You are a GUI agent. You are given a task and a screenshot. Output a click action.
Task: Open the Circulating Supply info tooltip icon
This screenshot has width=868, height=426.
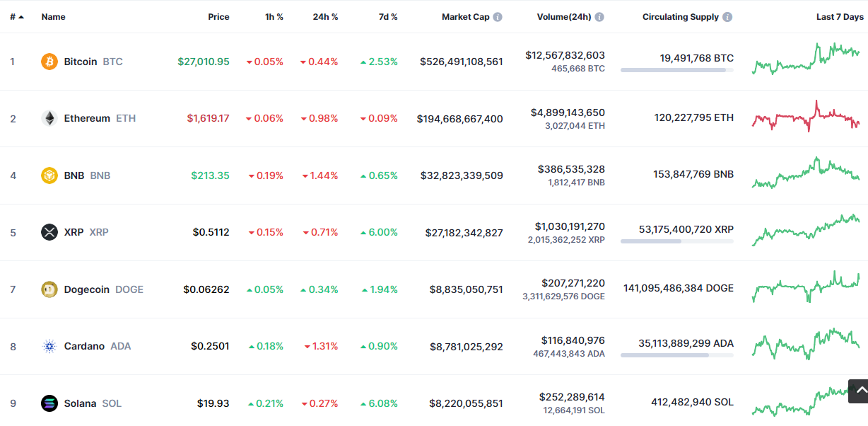(x=727, y=17)
